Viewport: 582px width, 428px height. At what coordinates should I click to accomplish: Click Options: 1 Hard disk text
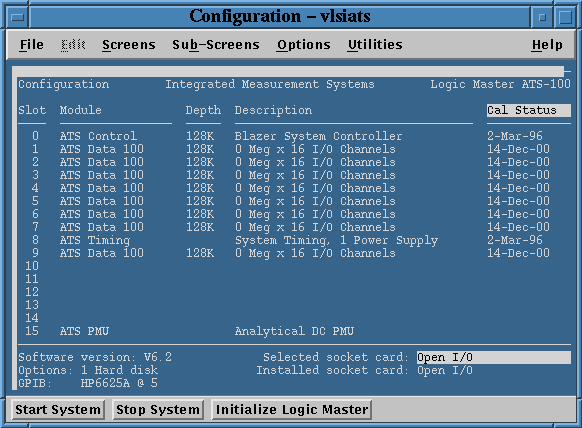coord(88,370)
